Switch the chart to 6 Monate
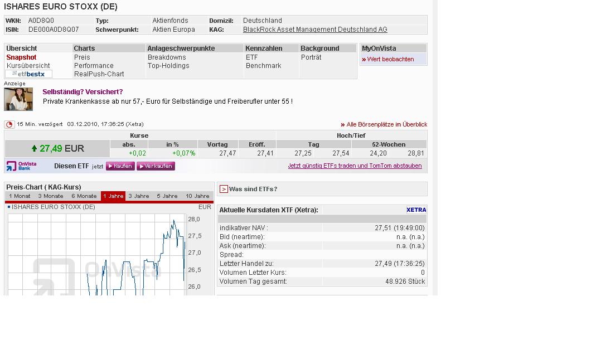Screen dimensions: 601x364 click(84, 196)
